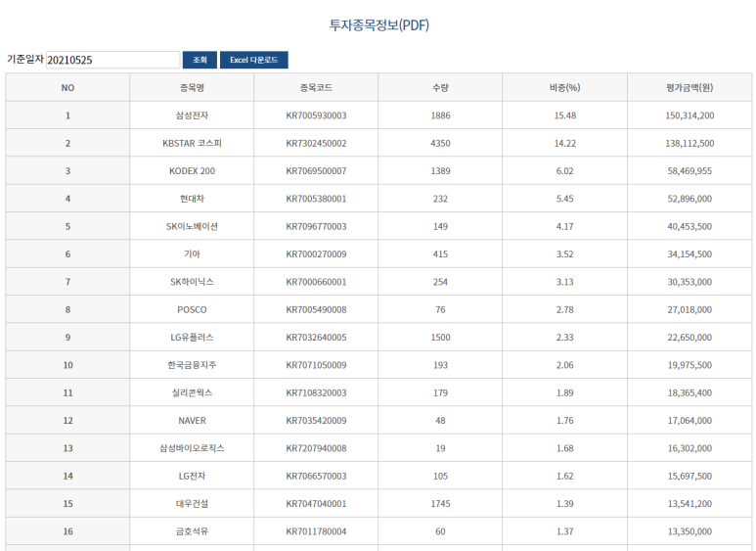Click stock code KR7207940008
The width and height of the screenshot is (756, 551).
(316, 448)
